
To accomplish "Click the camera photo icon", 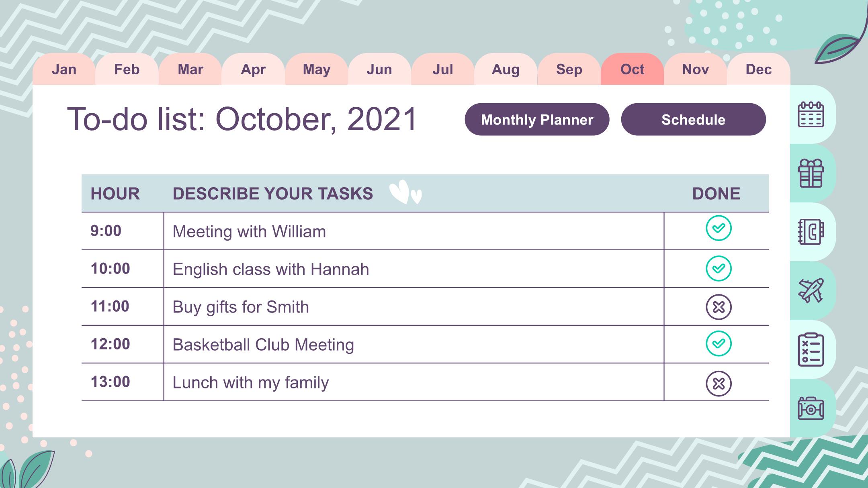I will 811,408.
